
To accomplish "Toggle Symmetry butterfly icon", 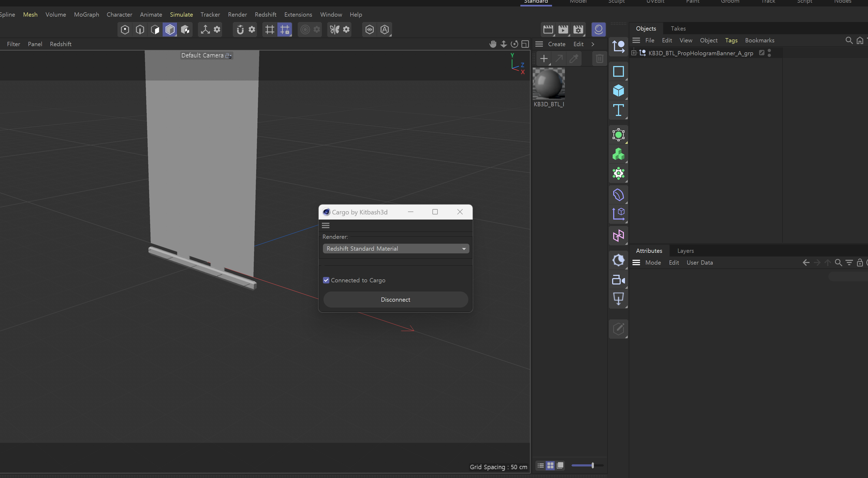I will tap(334, 30).
